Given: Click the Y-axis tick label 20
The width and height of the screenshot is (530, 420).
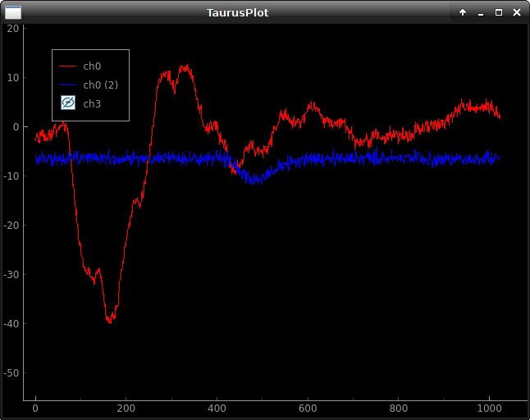Looking at the screenshot, I should pyautogui.click(x=13, y=28).
